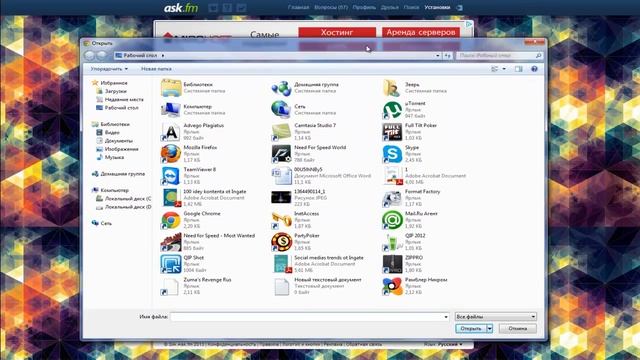Open the Упорядочить dropdown menu
This screenshot has width=640, height=360.
[x=109, y=69]
